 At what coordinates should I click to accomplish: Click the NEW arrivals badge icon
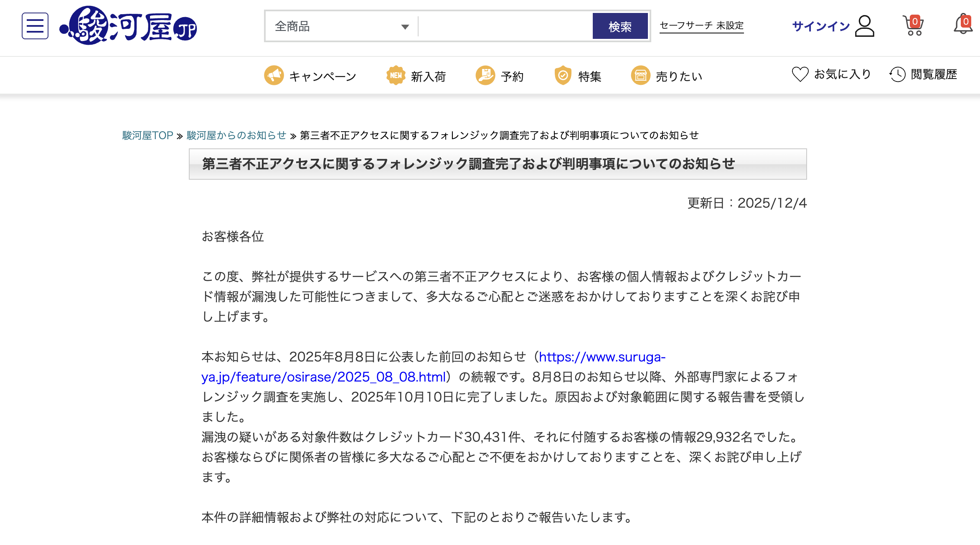[396, 76]
